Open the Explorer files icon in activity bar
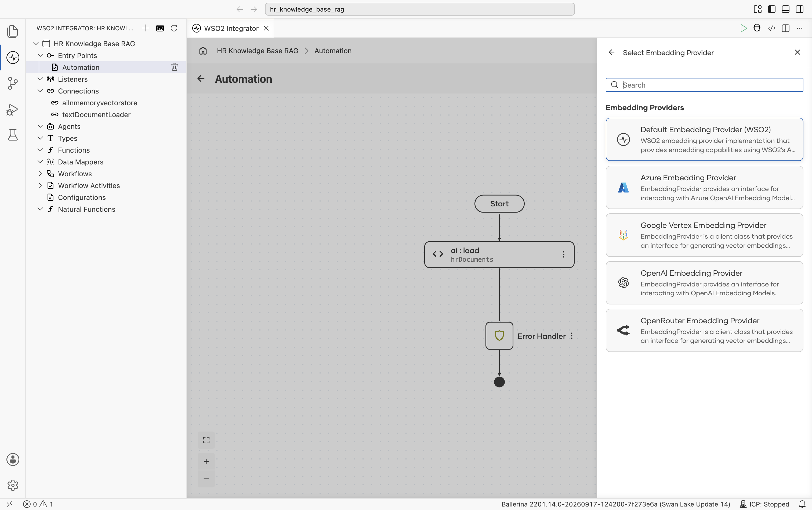The width and height of the screenshot is (812, 510). tap(13, 31)
